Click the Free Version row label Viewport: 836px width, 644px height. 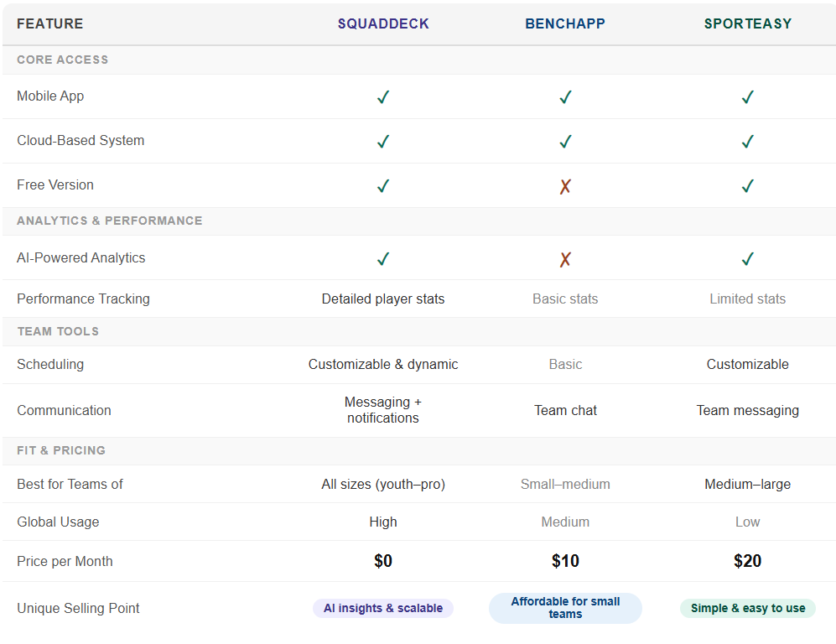point(55,184)
